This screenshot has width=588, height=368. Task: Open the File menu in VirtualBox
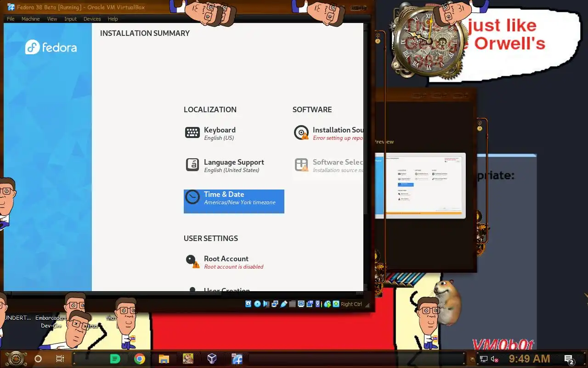click(x=11, y=19)
